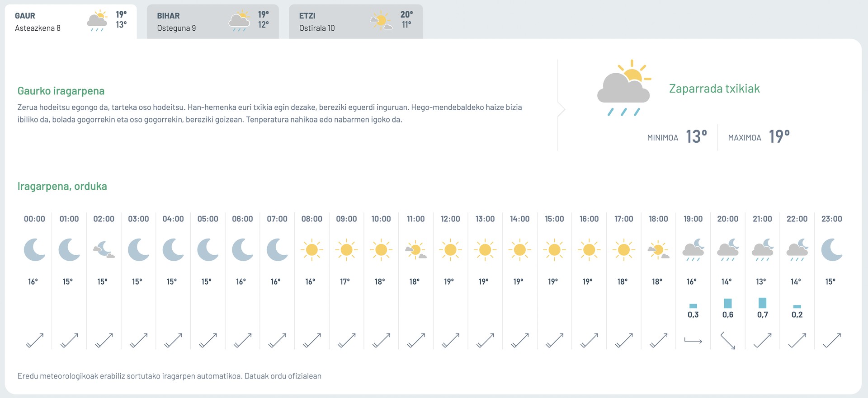This screenshot has height=398, width=868.
Task: Click the 0,7 precipitation bar at 21:00
Action: click(x=763, y=303)
